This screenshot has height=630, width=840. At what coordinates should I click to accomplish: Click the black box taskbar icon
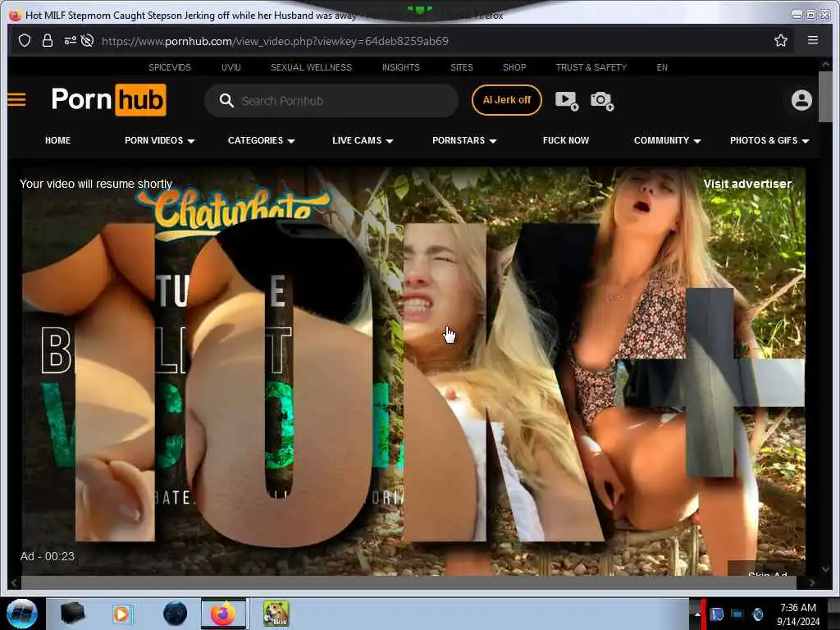click(x=72, y=614)
